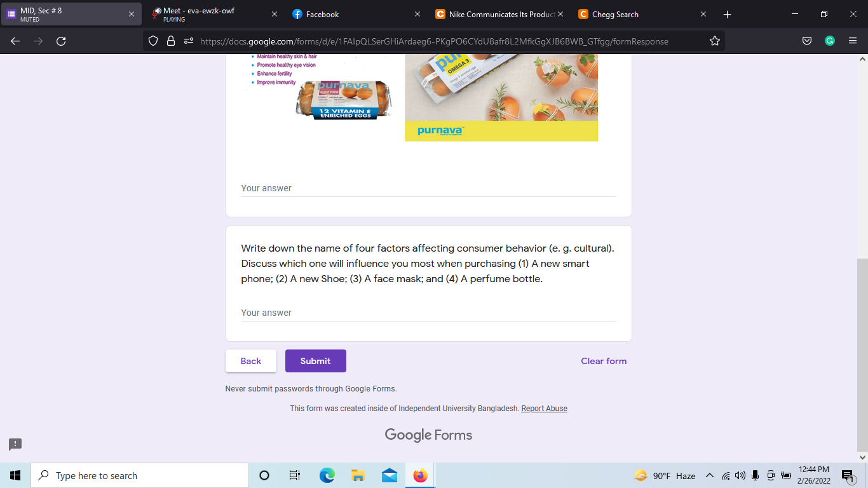Open the notification action center
The height and width of the screenshot is (488, 868).
[x=849, y=475]
